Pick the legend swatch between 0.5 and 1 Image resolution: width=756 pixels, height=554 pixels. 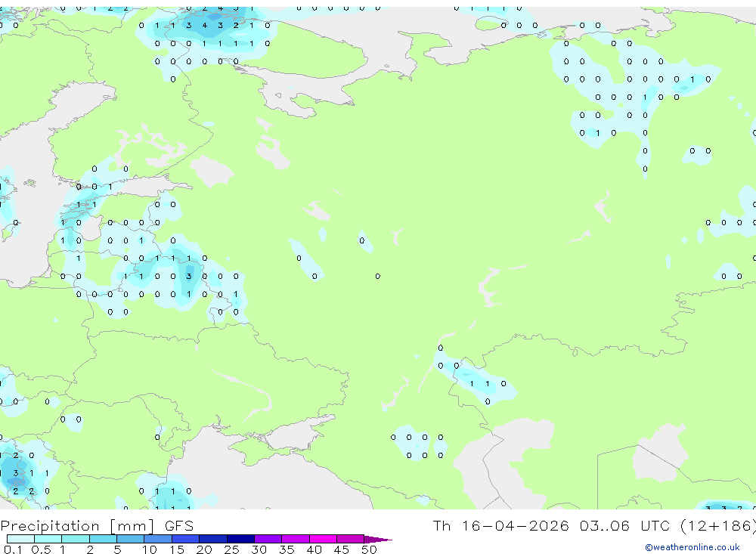coord(48,539)
